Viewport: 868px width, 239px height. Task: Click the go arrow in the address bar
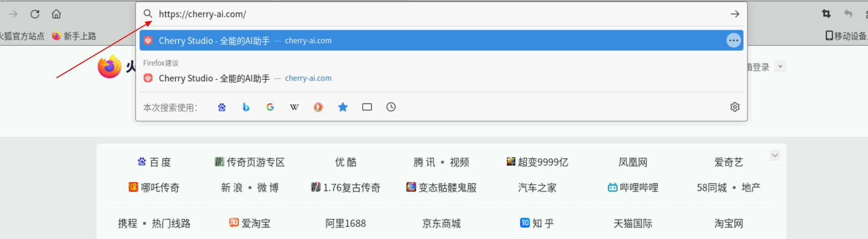[x=735, y=14]
